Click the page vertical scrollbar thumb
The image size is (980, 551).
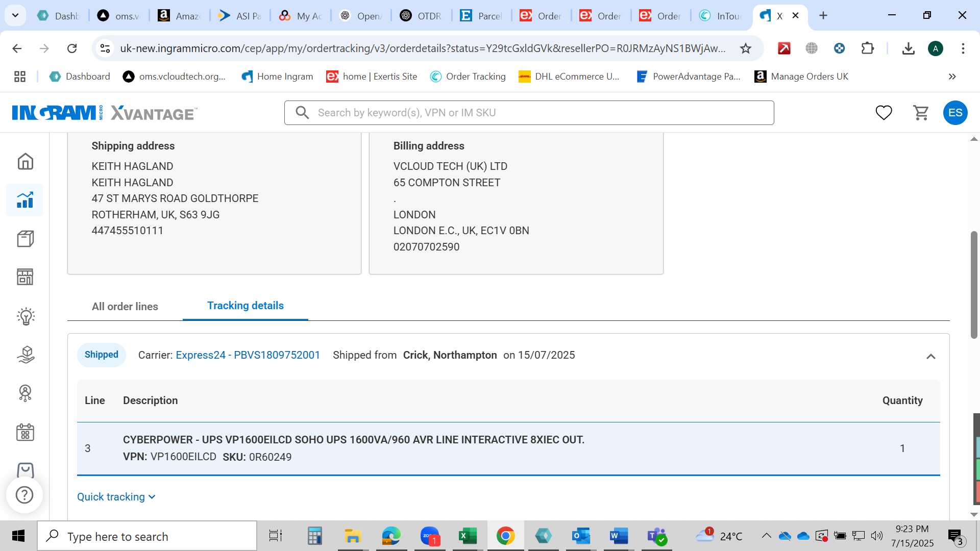974,285
